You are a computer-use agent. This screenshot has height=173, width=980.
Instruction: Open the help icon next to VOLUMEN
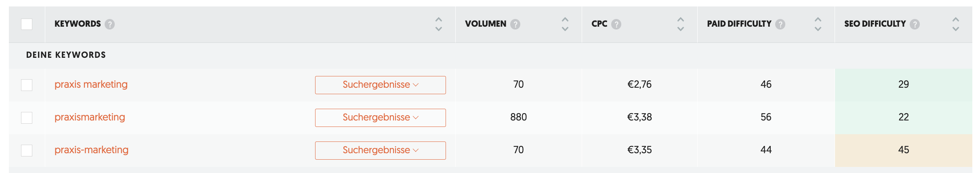point(515,24)
